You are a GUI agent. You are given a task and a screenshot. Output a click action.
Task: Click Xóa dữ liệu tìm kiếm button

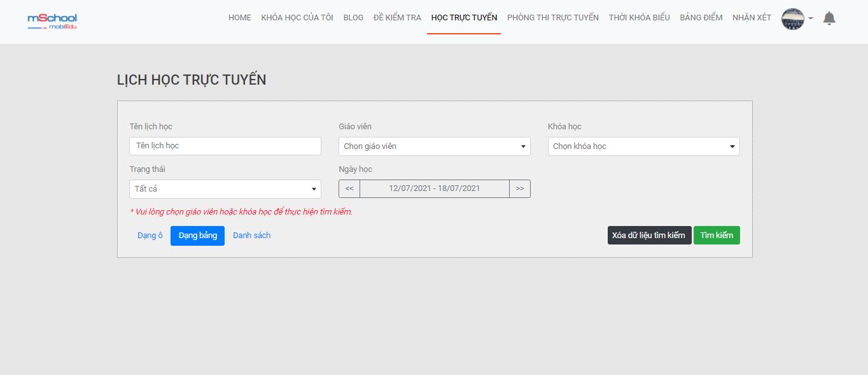(649, 236)
